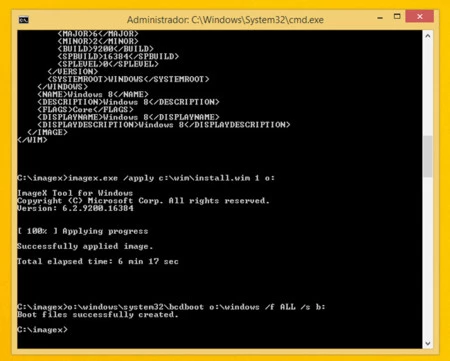This screenshot has width=450, height=361.
Task: Click the line '<SPLEVEL>0</SPLEVEL>'
Action: pos(108,64)
